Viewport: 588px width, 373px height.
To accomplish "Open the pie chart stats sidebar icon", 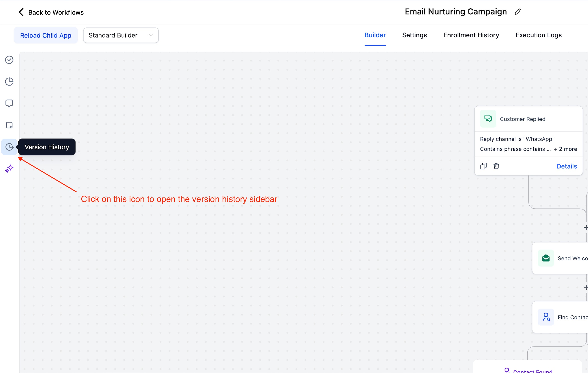I will pyautogui.click(x=9, y=82).
